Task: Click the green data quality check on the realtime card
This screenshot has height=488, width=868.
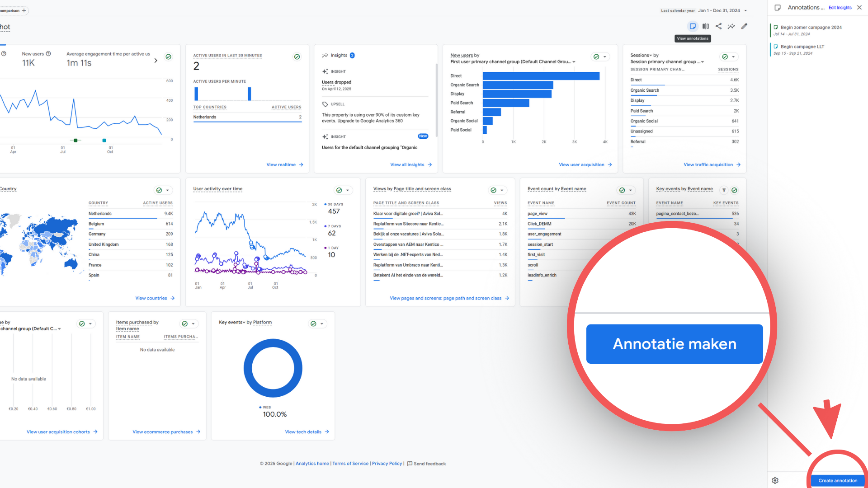Action: tap(297, 57)
